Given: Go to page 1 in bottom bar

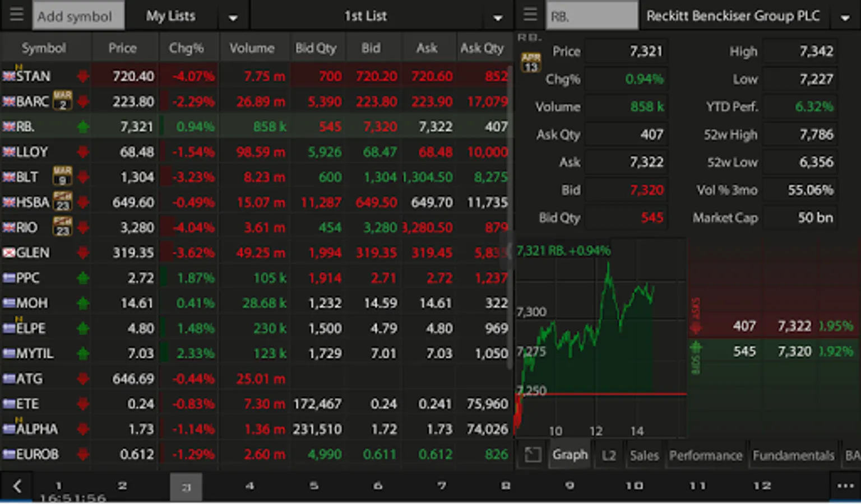Looking at the screenshot, I should pos(59,486).
